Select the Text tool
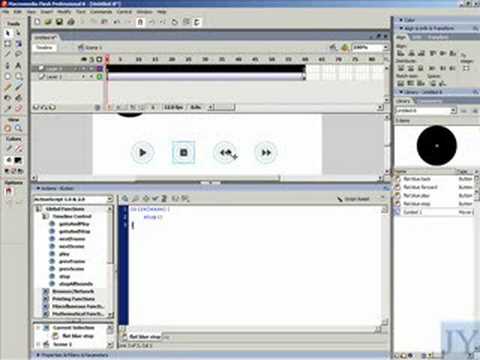The height and width of the screenshot is (360, 480). click(x=18, y=65)
